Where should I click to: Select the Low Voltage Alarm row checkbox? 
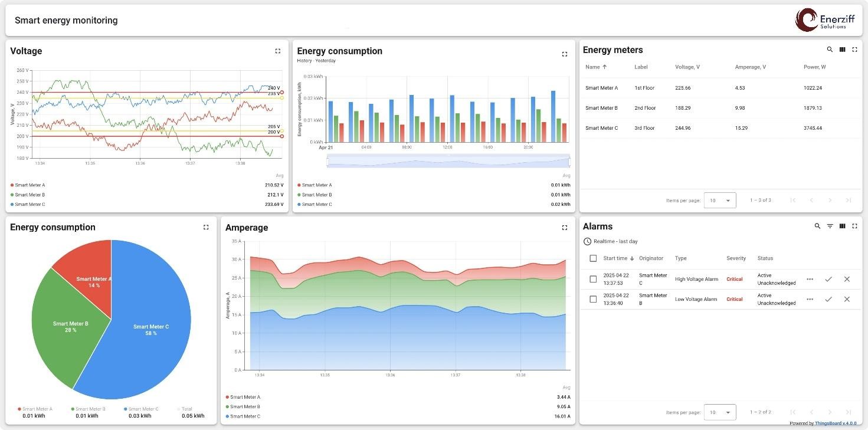pos(593,300)
